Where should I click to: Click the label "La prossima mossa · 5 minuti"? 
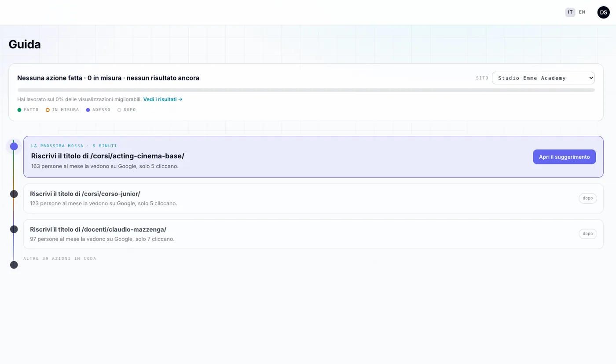point(74,146)
